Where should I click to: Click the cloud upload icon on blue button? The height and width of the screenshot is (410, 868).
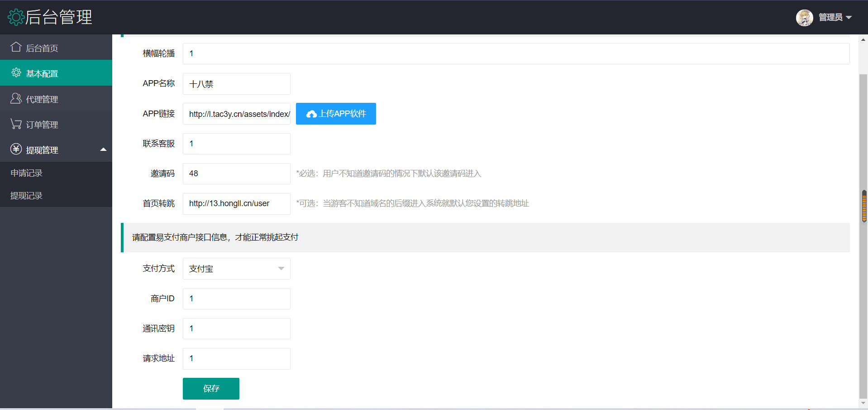click(x=311, y=114)
